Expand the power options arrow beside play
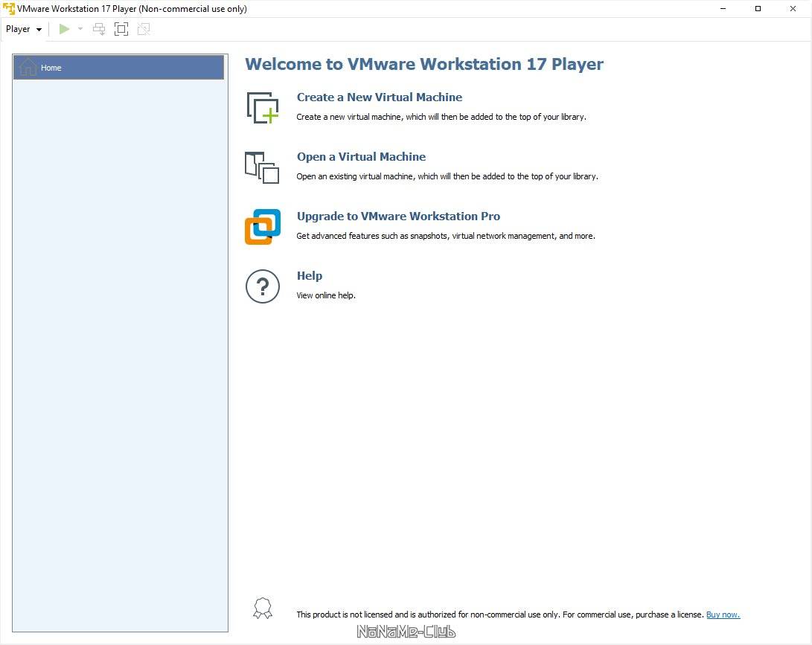 click(80, 29)
